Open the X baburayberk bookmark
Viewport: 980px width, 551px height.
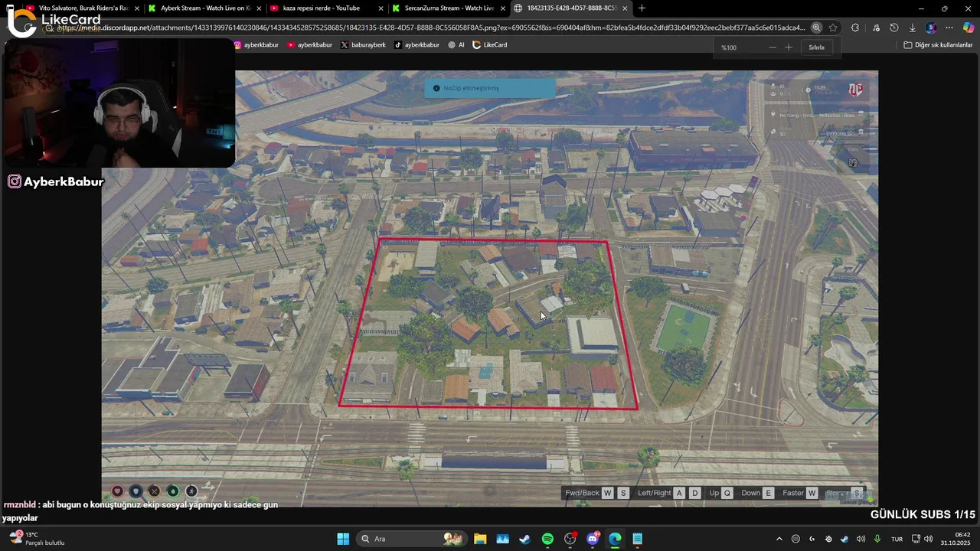[363, 45]
